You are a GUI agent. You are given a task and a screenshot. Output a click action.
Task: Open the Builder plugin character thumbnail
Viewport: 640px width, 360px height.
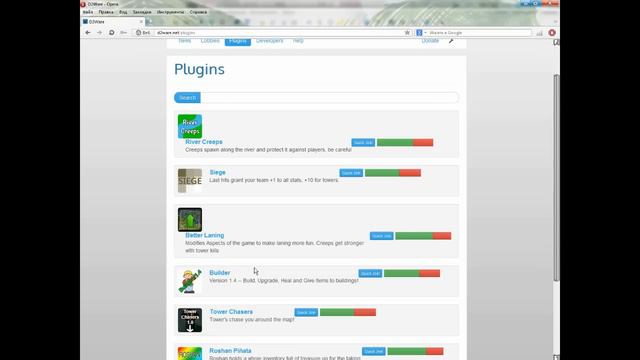190,281
